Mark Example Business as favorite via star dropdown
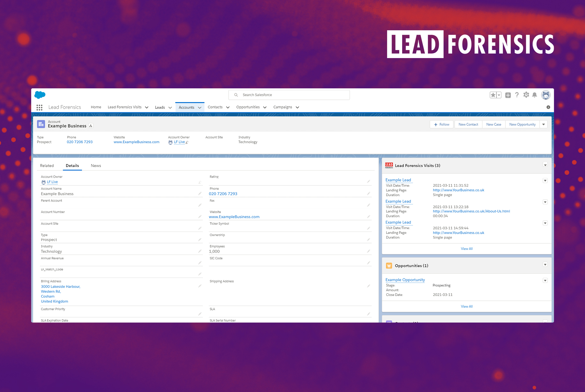 498,95
